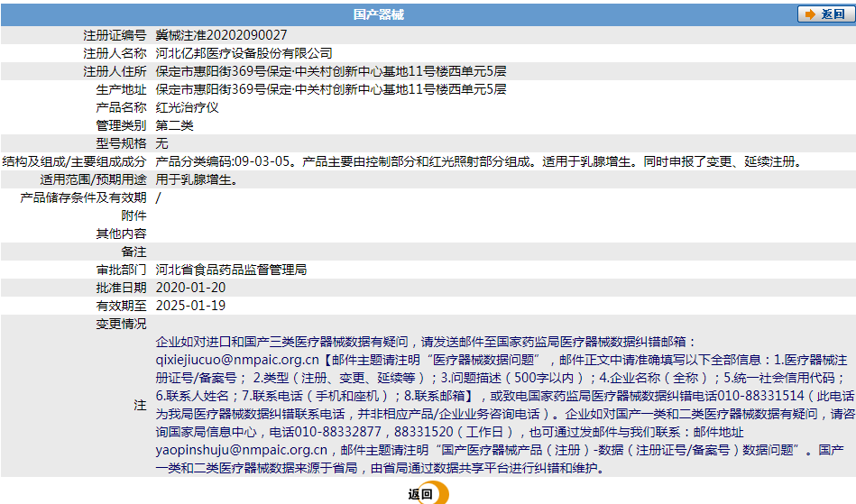Click the 生产地址 field label
856x504 pixels.
[121, 89]
